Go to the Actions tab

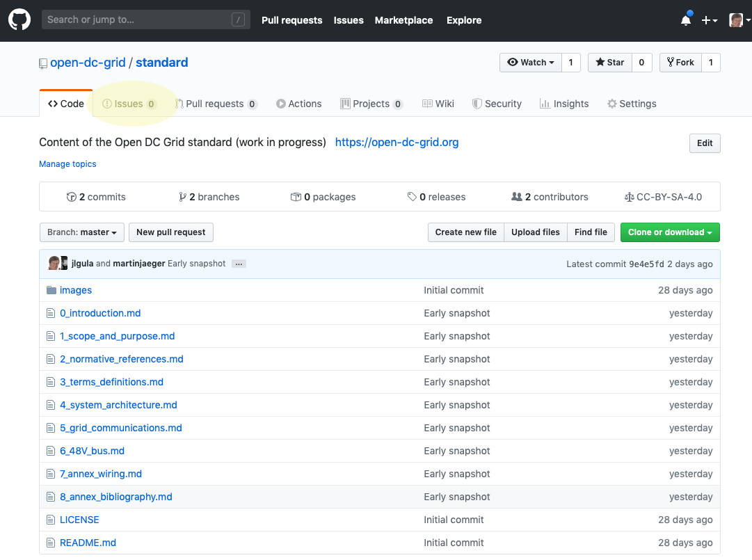tap(299, 104)
